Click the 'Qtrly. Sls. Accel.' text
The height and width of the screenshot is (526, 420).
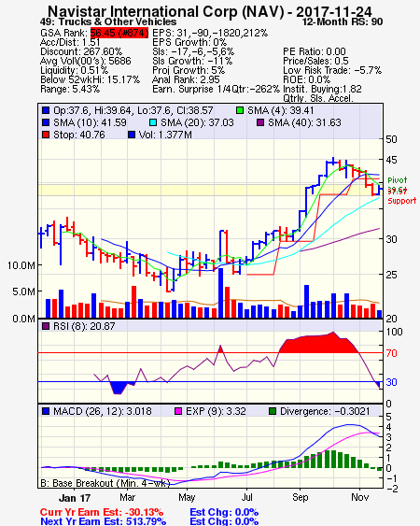pyautogui.click(x=318, y=98)
